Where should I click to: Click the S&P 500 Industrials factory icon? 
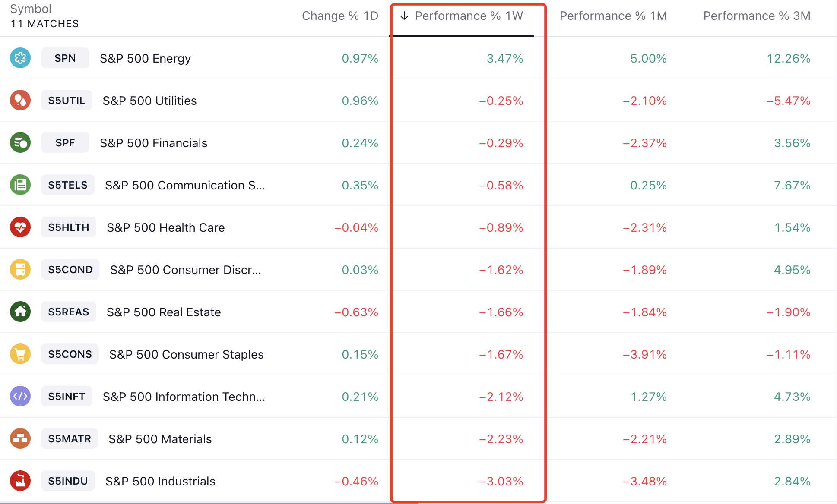point(20,481)
